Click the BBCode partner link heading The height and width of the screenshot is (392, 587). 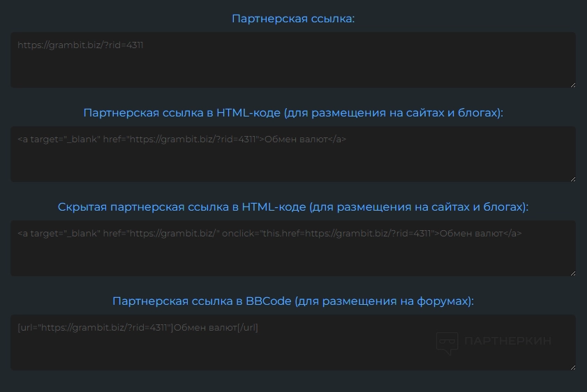(293, 301)
